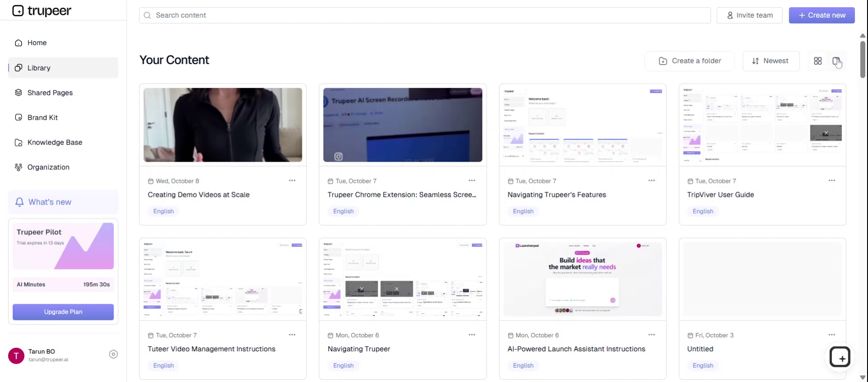Open options for Creating Demo Videos at Scale
Screen dimensions: 868x382
(x=292, y=181)
